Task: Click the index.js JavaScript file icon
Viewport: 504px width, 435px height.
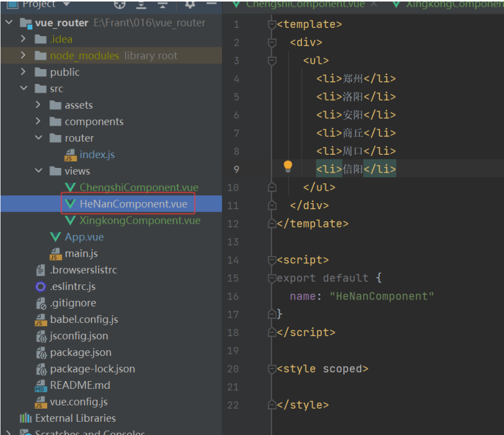Action: click(70, 155)
